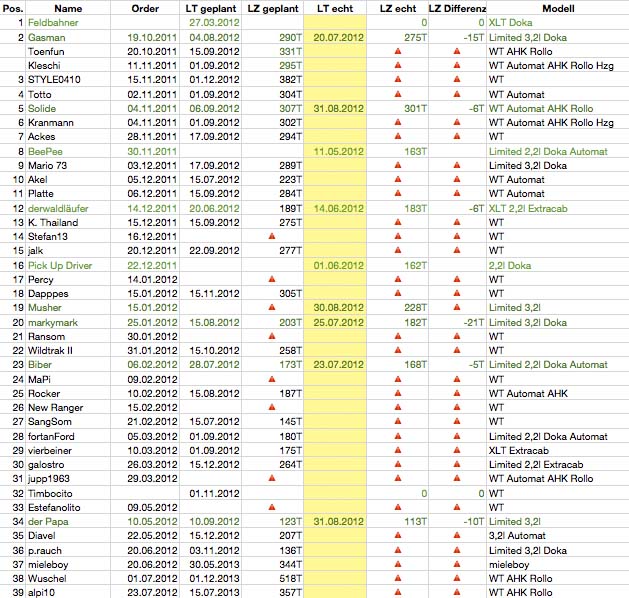Click the LZ echt warning triangle in Mario 73's row
The width and height of the screenshot is (629, 598).
(x=398, y=165)
